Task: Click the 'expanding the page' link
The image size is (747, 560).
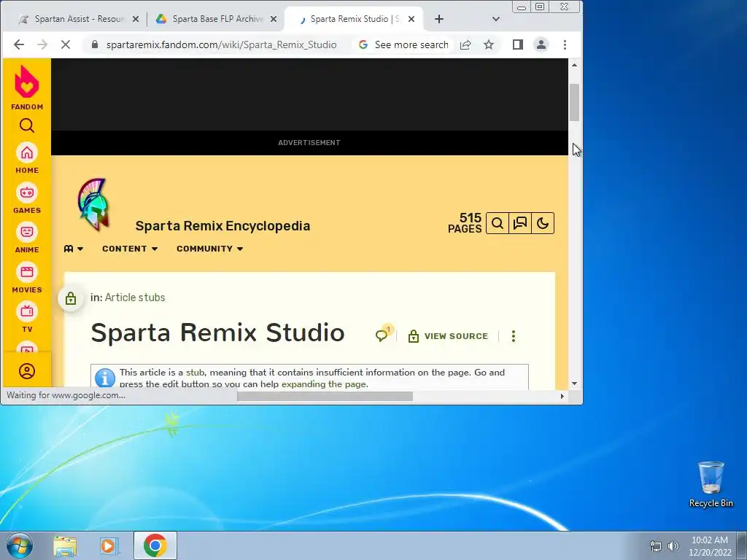Action: [324, 384]
